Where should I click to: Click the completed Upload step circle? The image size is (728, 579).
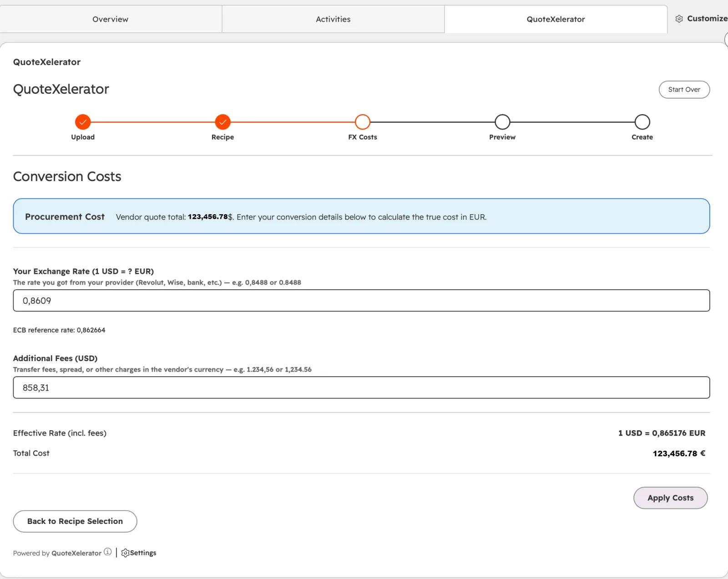pos(83,122)
